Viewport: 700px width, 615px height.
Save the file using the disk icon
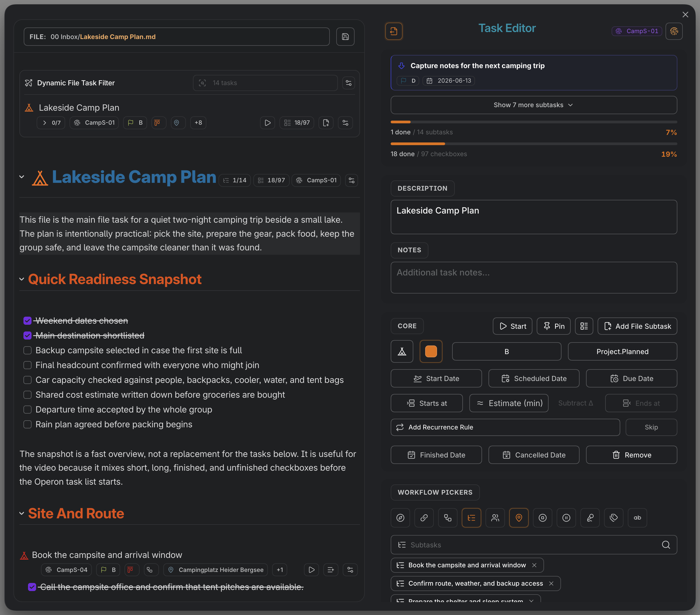pyautogui.click(x=345, y=37)
